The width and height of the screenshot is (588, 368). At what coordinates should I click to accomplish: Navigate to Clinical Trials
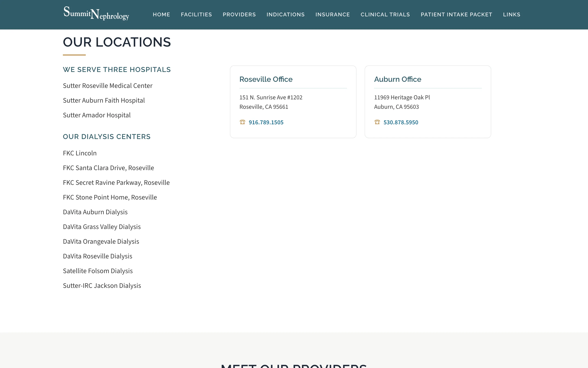(385, 15)
